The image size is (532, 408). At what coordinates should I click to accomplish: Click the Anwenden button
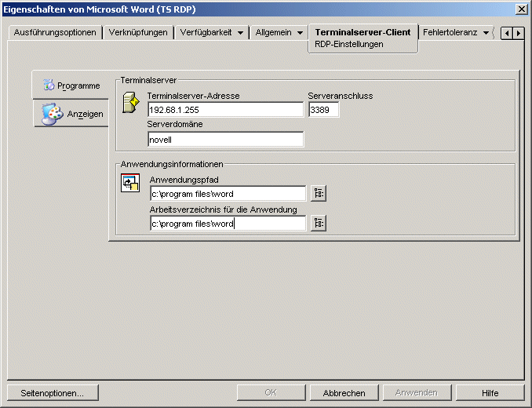pyautogui.click(x=417, y=393)
